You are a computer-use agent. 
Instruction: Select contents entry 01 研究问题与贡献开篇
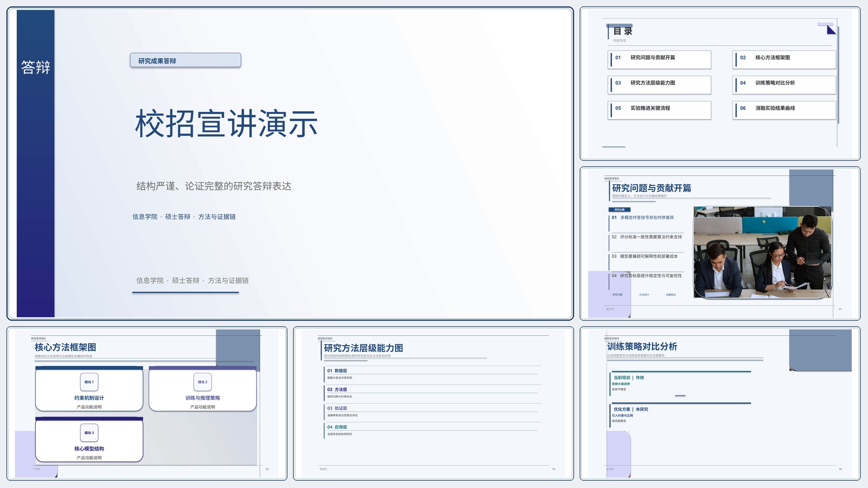tap(659, 60)
